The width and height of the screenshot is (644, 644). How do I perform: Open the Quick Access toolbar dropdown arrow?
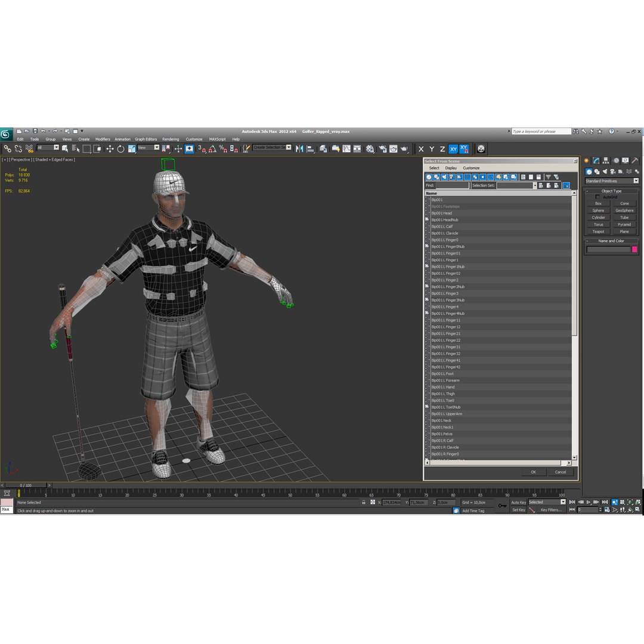(x=82, y=131)
